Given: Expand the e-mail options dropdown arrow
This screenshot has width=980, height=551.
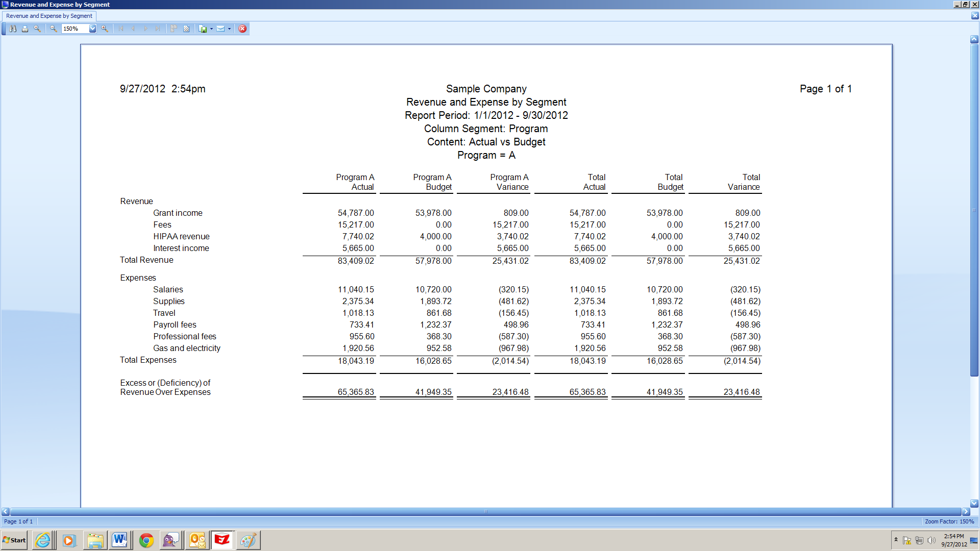Looking at the screenshot, I should [229, 29].
